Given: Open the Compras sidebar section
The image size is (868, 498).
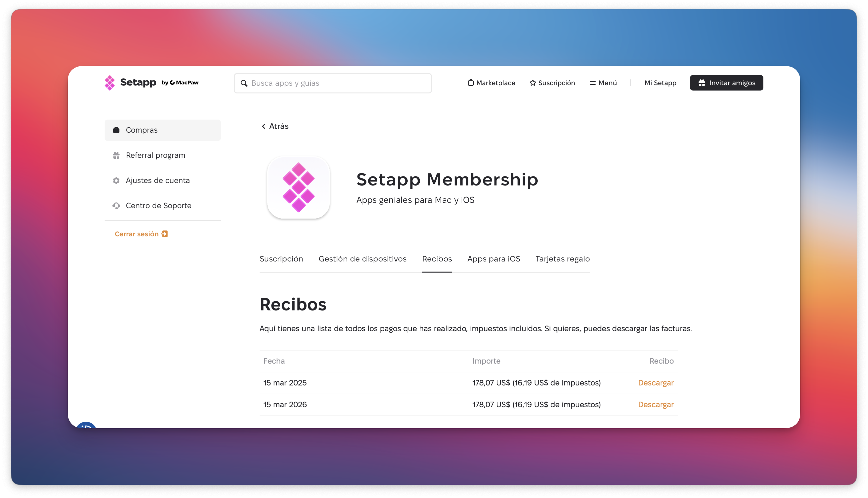Looking at the screenshot, I should (x=162, y=130).
